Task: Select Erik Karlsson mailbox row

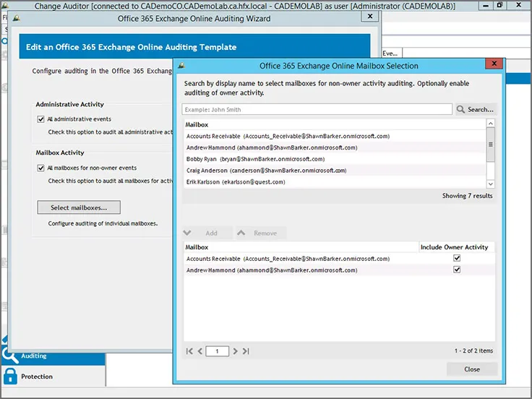Action: tap(335, 182)
